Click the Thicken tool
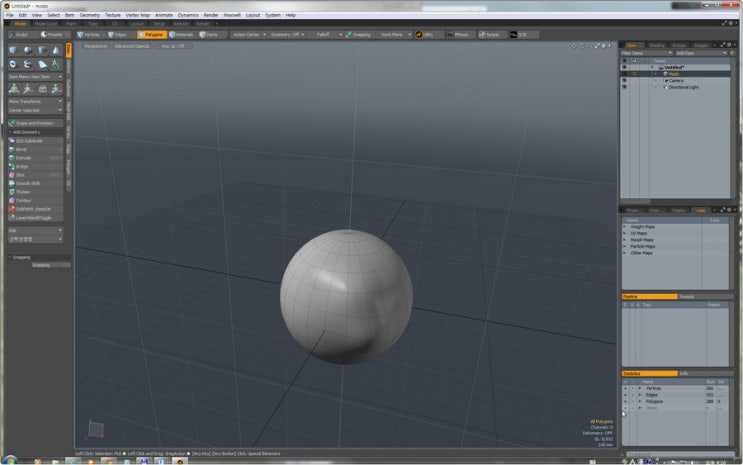Viewport: 743px width, 465px height. tap(36, 192)
